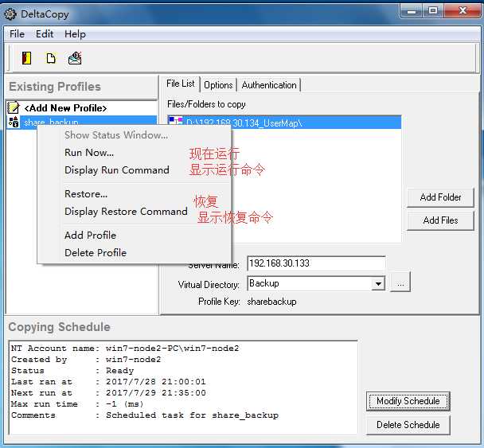This screenshot has width=484, height=448.
Task: Click the Max run time line
Action: coord(77,403)
